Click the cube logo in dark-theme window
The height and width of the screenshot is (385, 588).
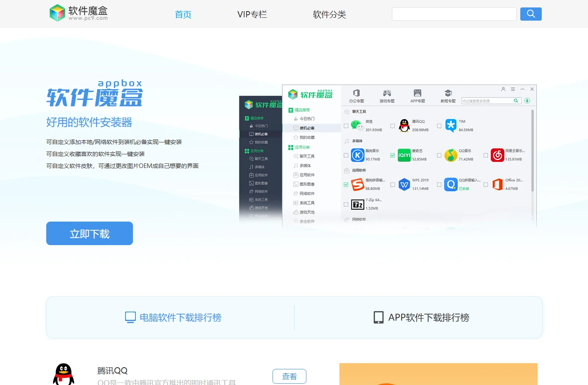249,104
